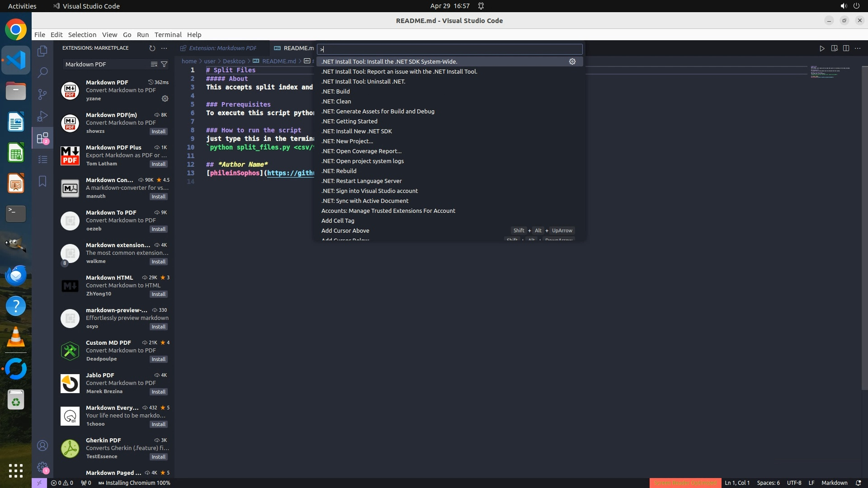The height and width of the screenshot is (488, 868).
Task: Toggle the errors and warnings problems indicator
Action: [62, 483]
